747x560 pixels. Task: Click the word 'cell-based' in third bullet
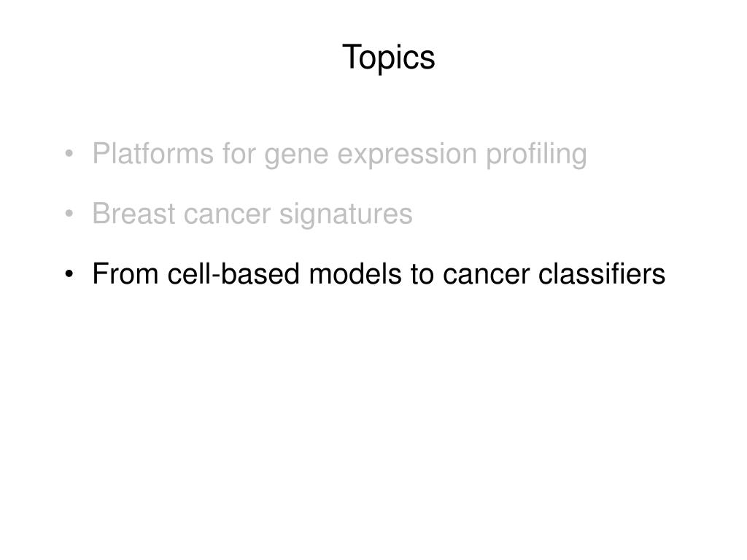point(233,274)
